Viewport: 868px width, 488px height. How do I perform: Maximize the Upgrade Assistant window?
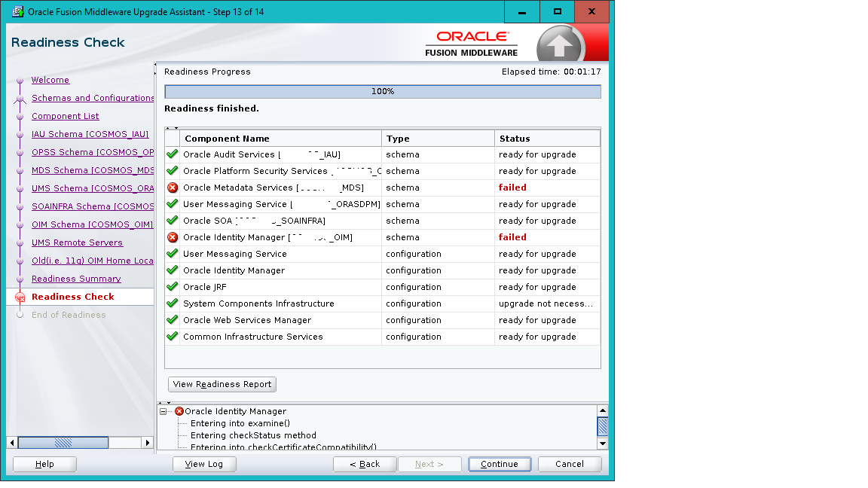pos(558,11)
